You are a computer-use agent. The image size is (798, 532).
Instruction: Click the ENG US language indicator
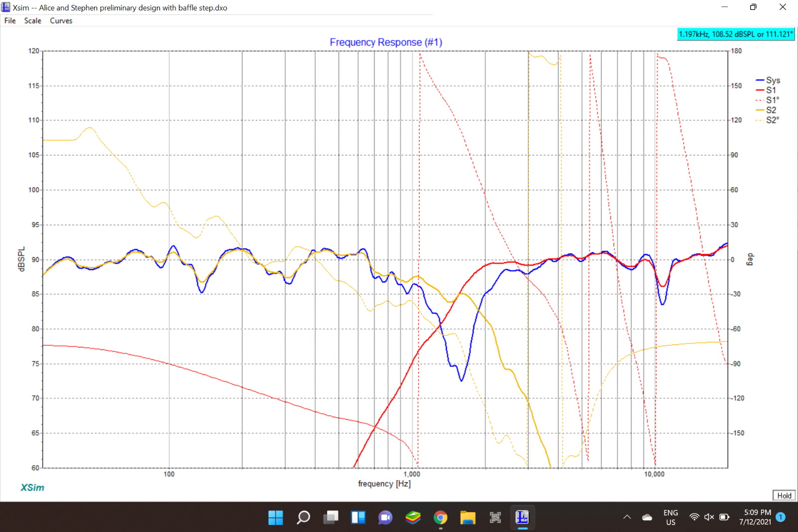pyautogui.click(x=671, y=518)
